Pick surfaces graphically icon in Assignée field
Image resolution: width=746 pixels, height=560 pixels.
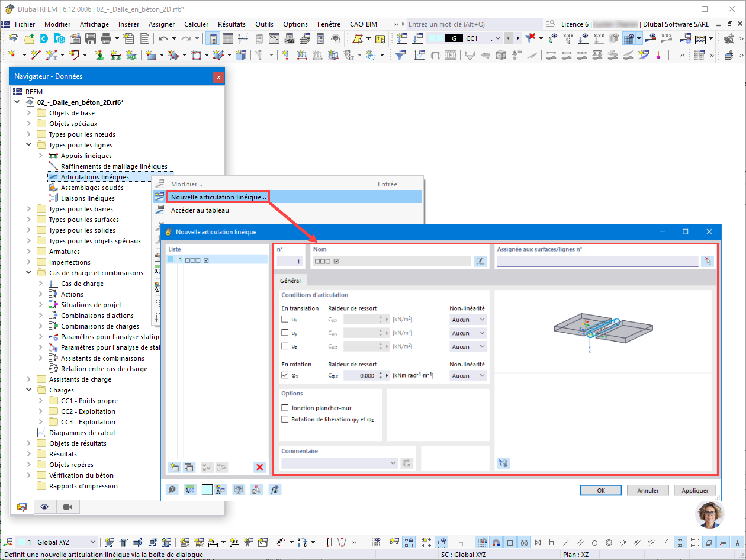pos(707,261)
